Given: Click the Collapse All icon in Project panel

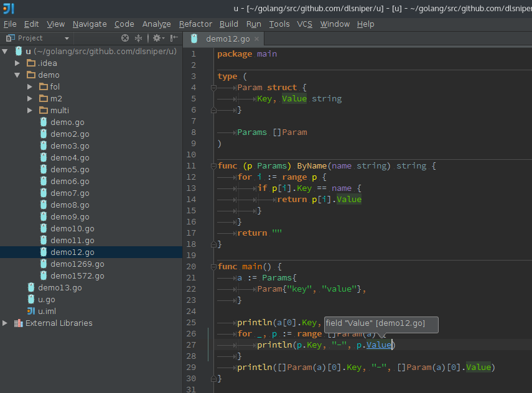Looking at the screenshot, I should [138, 38].
